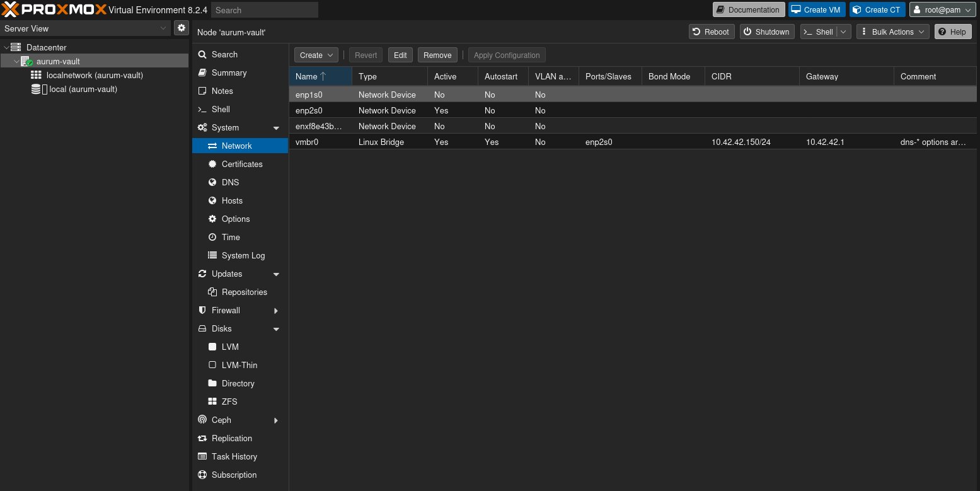
Task: Click the Firewall shield icon
Action: pos(202,310)
